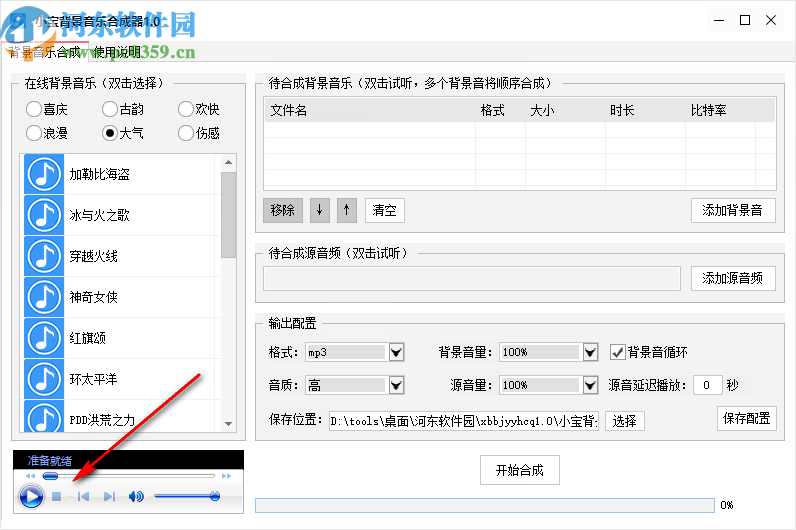This screenshot has height=530, width=796.
Task: Click the 时长 column header
Action: click(x=645, y=110)
